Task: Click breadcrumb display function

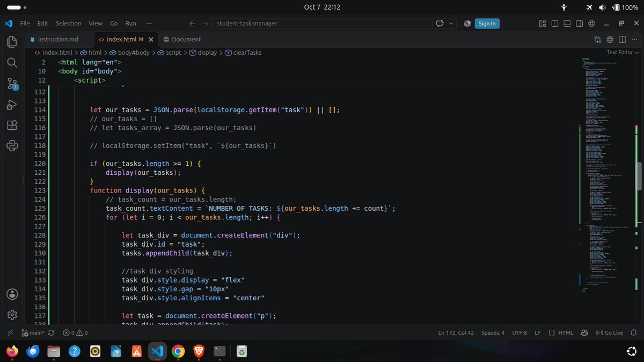Action: tap(203, 53)
